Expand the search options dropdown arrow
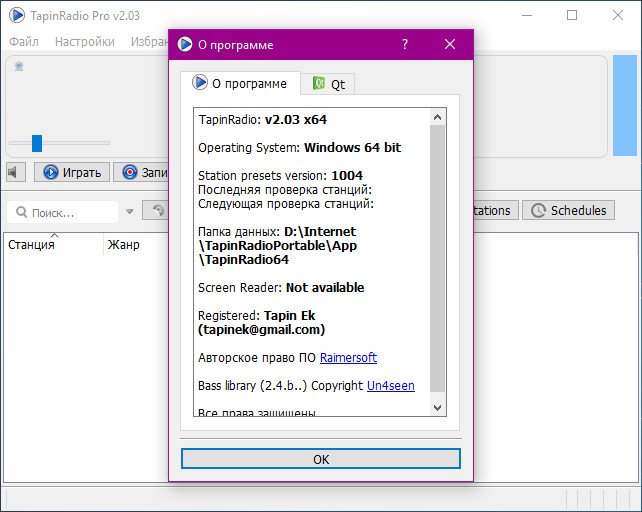The width and height of the screenshot is (642, 512). (129, 212)
